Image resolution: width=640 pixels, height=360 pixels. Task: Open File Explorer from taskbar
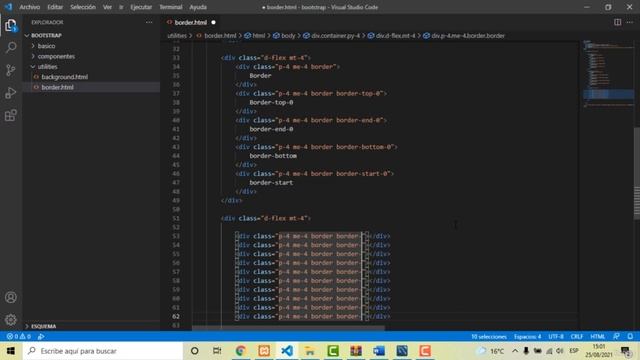pyautogui.click(x=310, y=351)
